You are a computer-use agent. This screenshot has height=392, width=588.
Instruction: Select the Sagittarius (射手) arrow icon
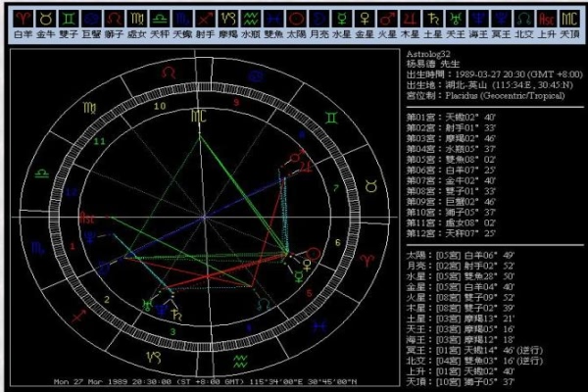point(205,19)
